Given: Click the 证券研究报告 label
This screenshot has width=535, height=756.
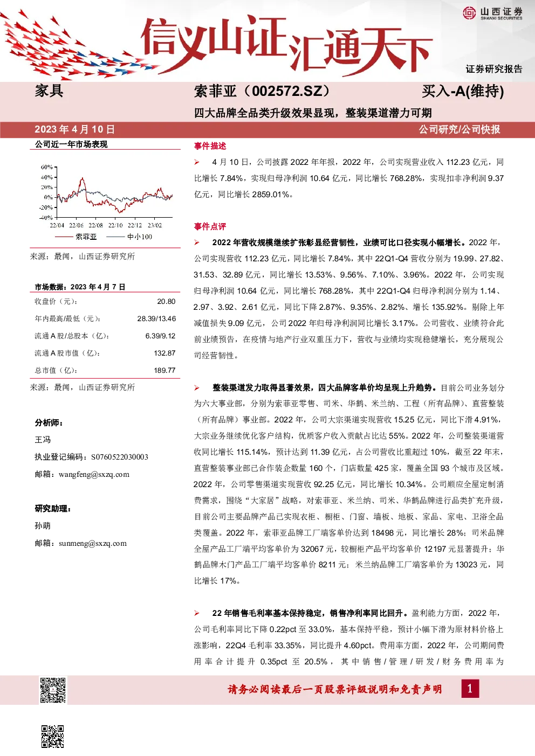Looking at the screenshot, I should pyautogui.click(x=494, y=69).
